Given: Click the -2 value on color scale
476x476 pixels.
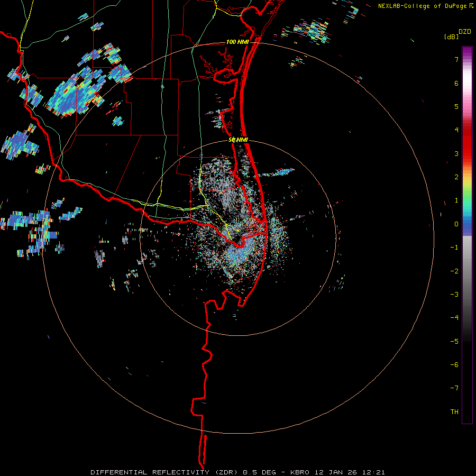Looking at the screenshot, I should [x=454, y=271].
